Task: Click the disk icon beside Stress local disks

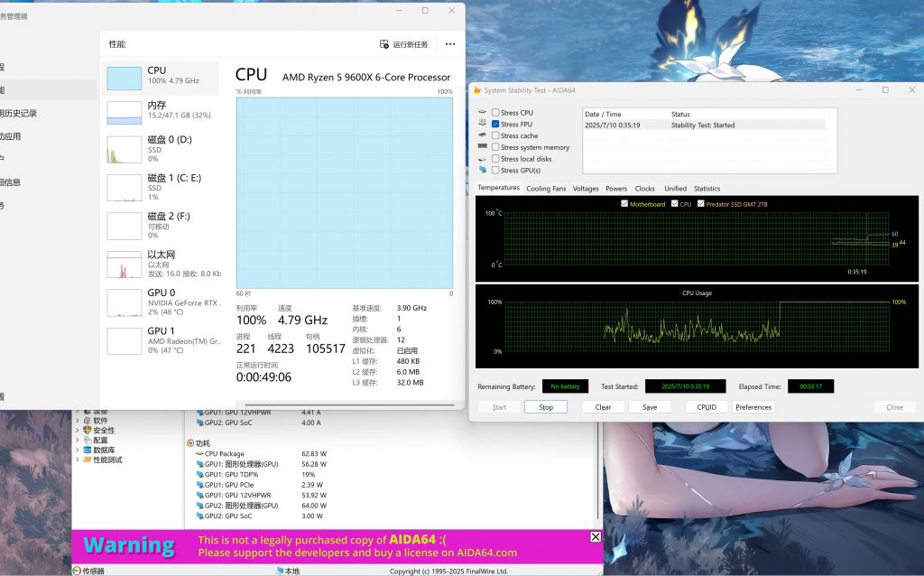Action: pyautogui.click(x=482, y=158)
